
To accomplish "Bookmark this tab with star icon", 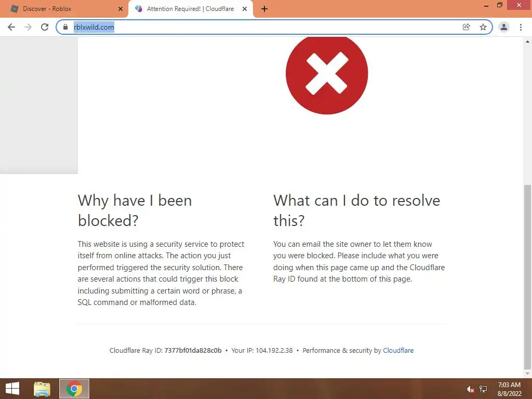I will (x=483, y=27).
